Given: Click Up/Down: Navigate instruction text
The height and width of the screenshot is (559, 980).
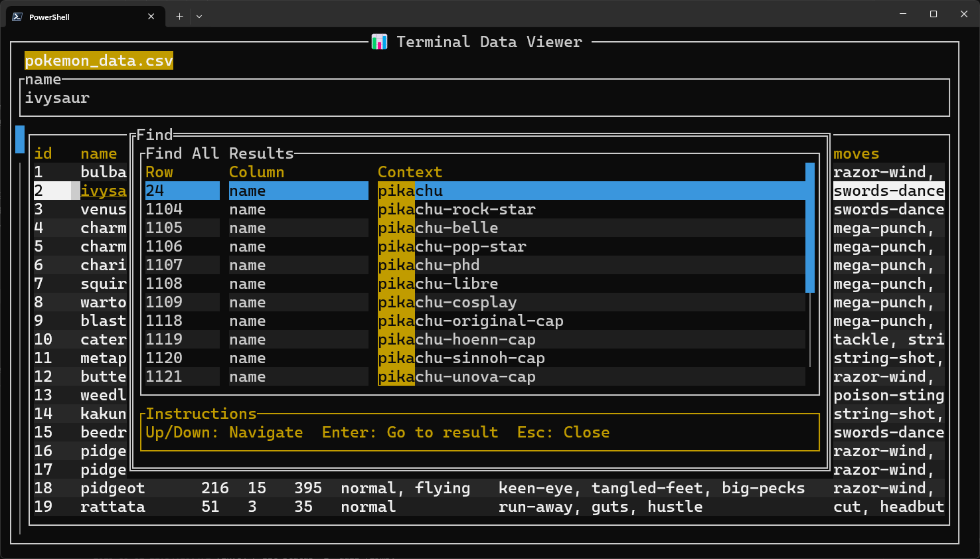Looking at the screenshot, I should coord(224,432).
